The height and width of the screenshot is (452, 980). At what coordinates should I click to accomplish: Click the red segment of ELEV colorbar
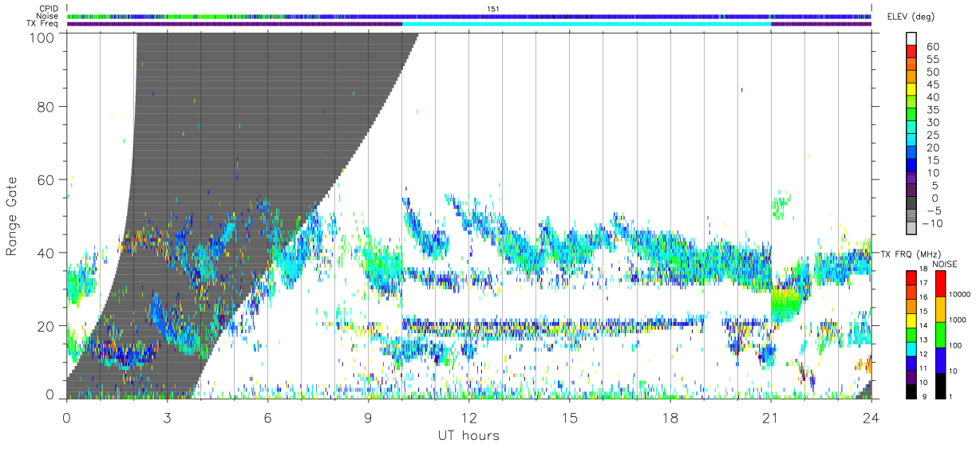pos(911,52)
